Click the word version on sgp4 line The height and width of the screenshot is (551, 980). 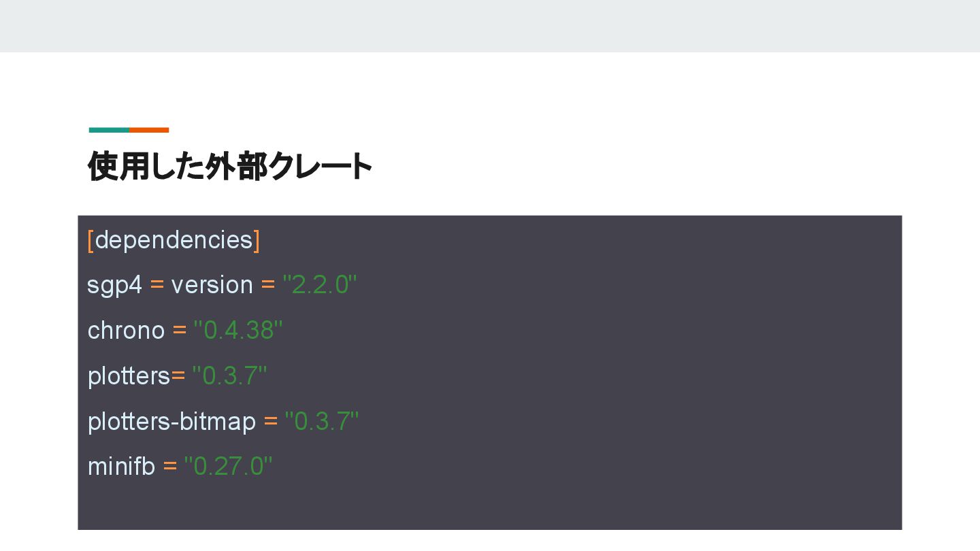tap(212, 285)
